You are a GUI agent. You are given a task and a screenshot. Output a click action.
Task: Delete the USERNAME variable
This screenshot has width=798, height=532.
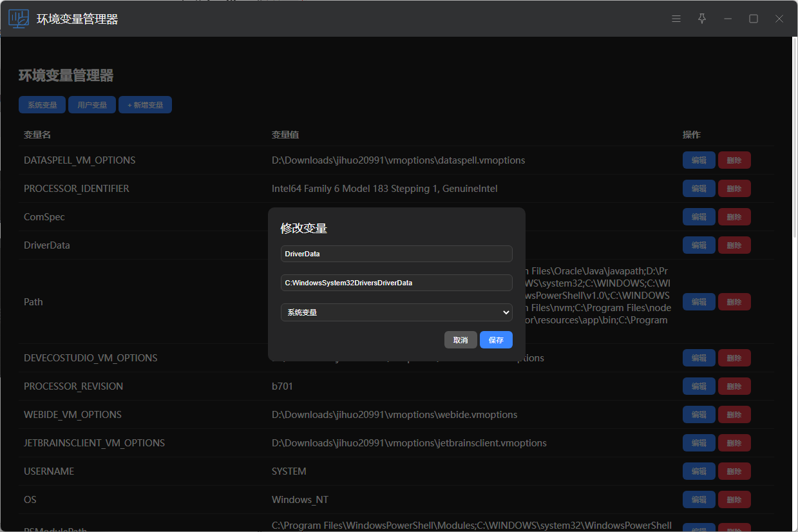click(734, 471)
